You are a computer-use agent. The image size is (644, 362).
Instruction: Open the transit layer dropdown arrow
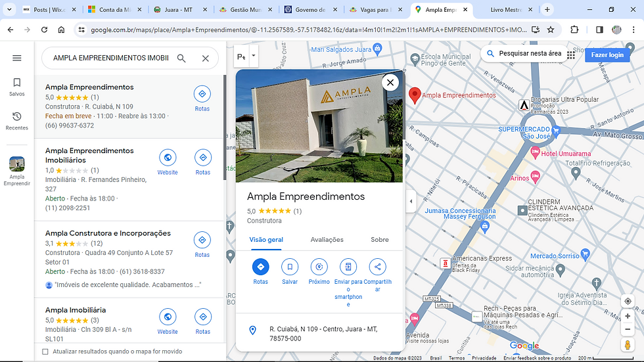[254, 55]
